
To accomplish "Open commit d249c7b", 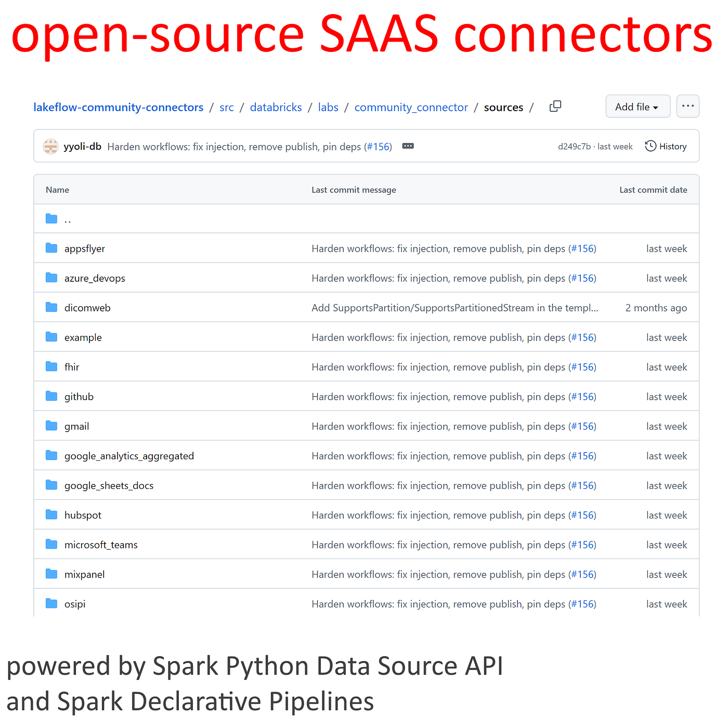I will [x=575, y=147].
